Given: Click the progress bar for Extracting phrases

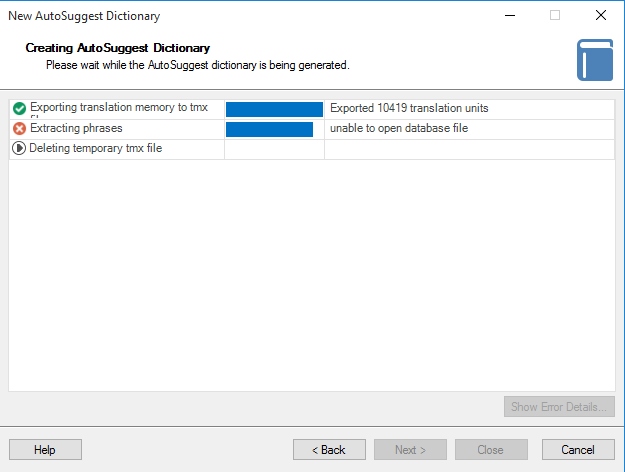Looking at the screenshot, I should click(269, 130).
